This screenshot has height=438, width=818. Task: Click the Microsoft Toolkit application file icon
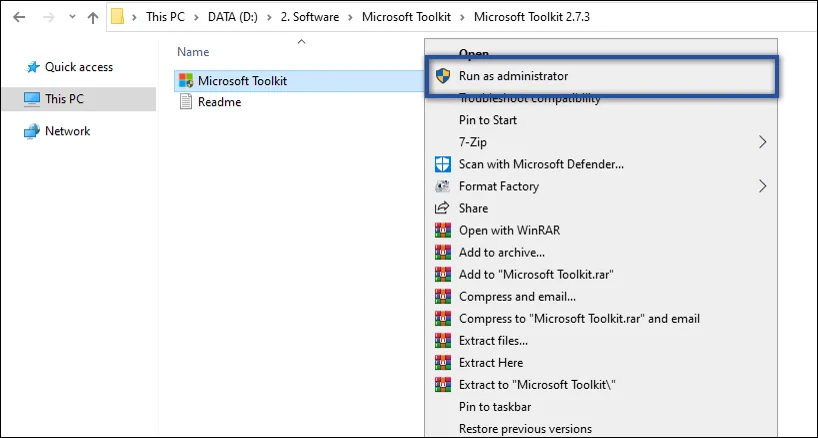185,80
